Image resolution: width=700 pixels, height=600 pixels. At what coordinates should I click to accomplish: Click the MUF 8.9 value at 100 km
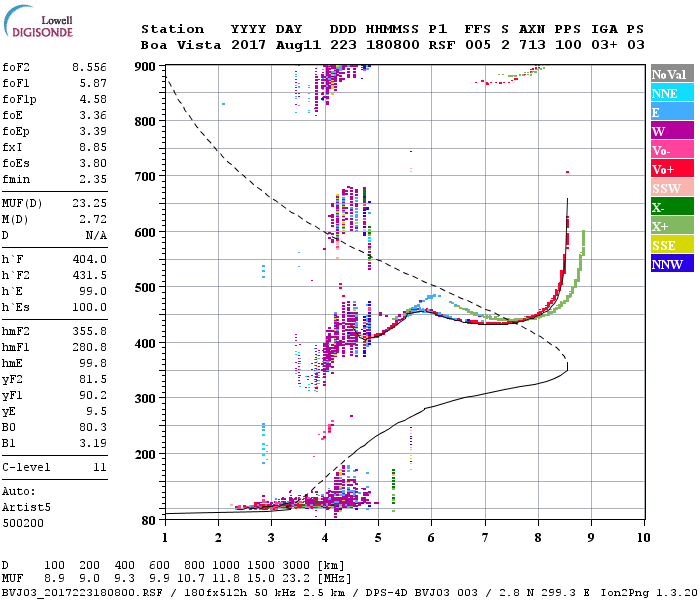coord(54,579)
